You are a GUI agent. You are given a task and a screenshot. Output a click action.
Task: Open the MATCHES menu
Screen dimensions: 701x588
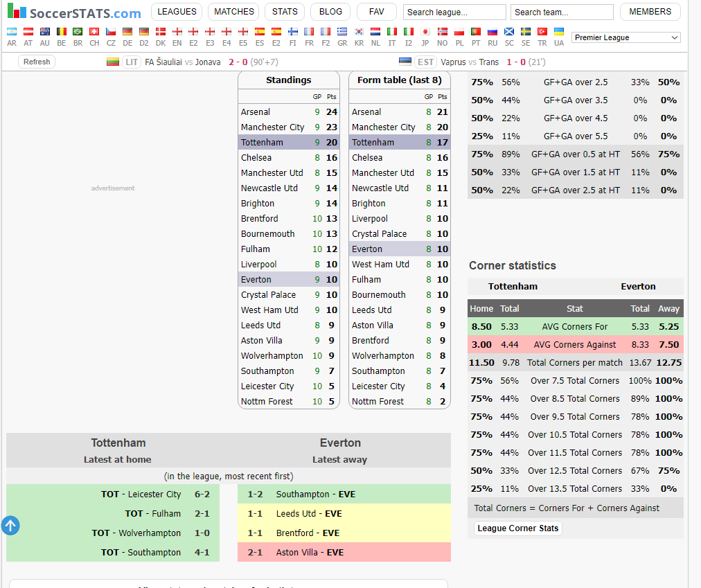coord(233,12)
